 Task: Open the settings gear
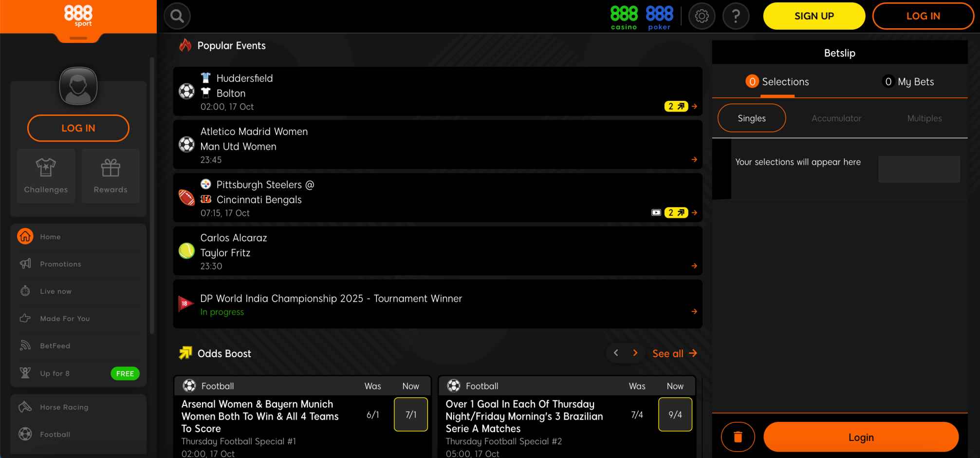coord(702,16)
